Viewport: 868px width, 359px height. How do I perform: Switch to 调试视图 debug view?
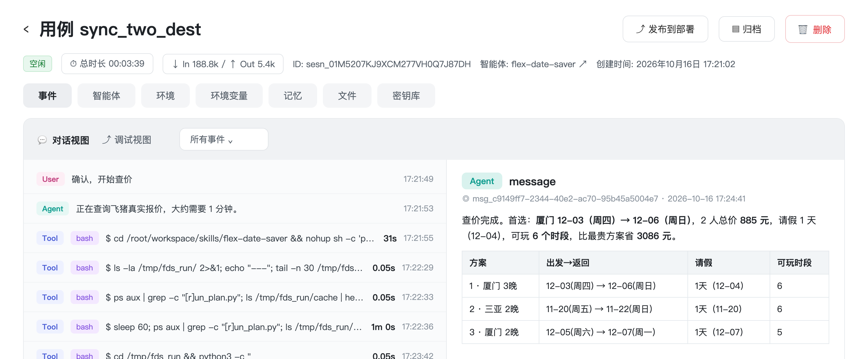[127, 140]
